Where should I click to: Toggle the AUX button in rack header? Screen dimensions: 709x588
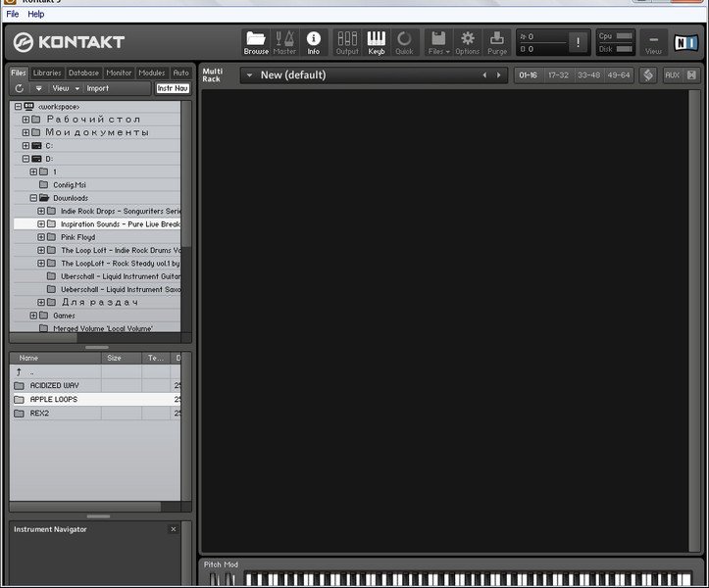click(672, 75)
